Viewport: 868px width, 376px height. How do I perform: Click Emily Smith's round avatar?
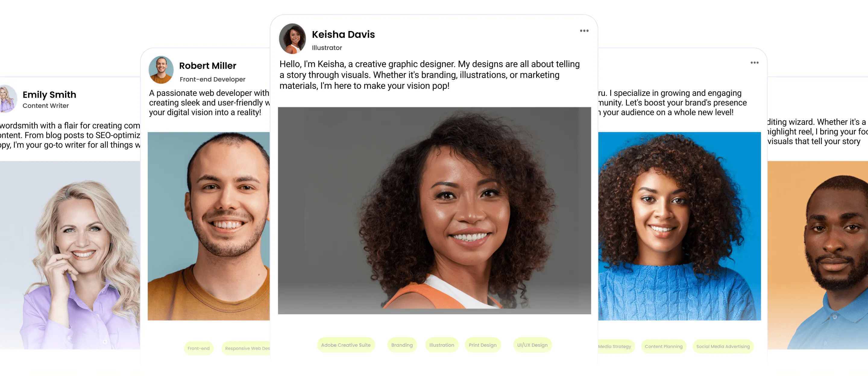pos(8,99)
